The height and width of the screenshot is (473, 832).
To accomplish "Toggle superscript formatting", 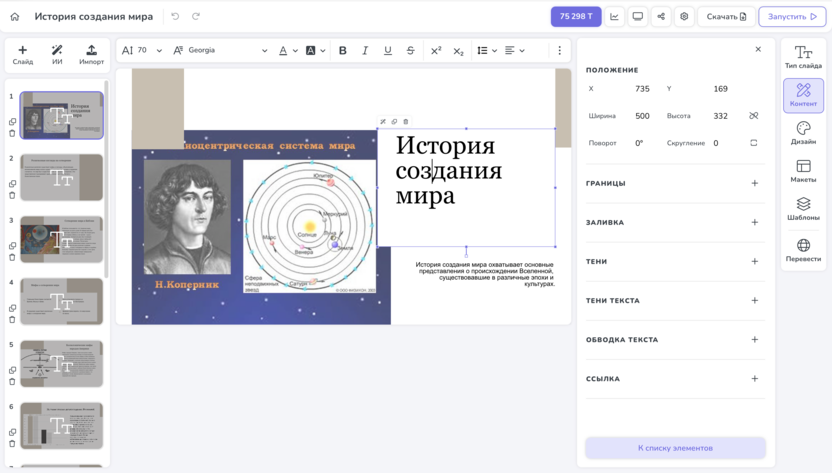I will pyautogui.click(x=436, y=50).
